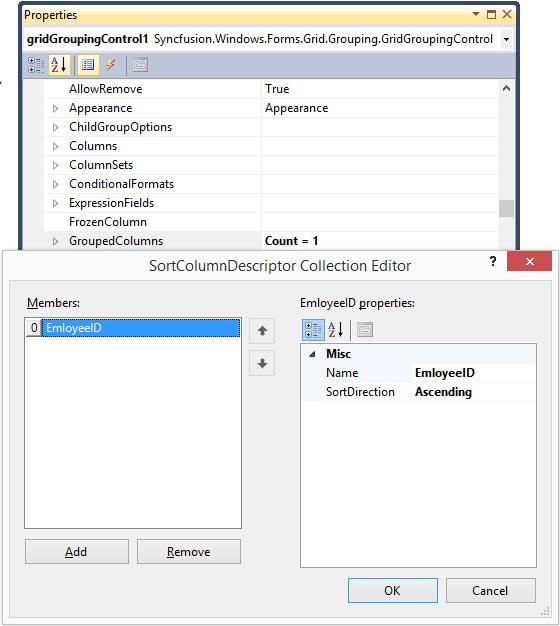Select Categorized view in EmloyeeID properties

(x=313, y=330)
